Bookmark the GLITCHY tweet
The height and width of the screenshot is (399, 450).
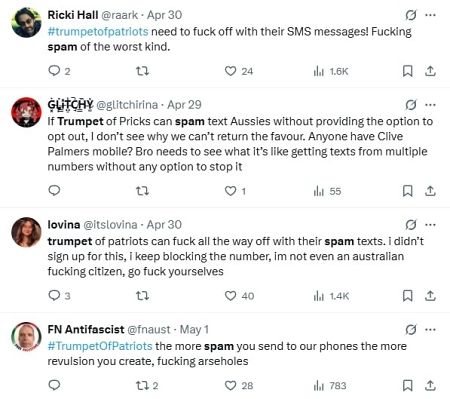click(408, 191)
